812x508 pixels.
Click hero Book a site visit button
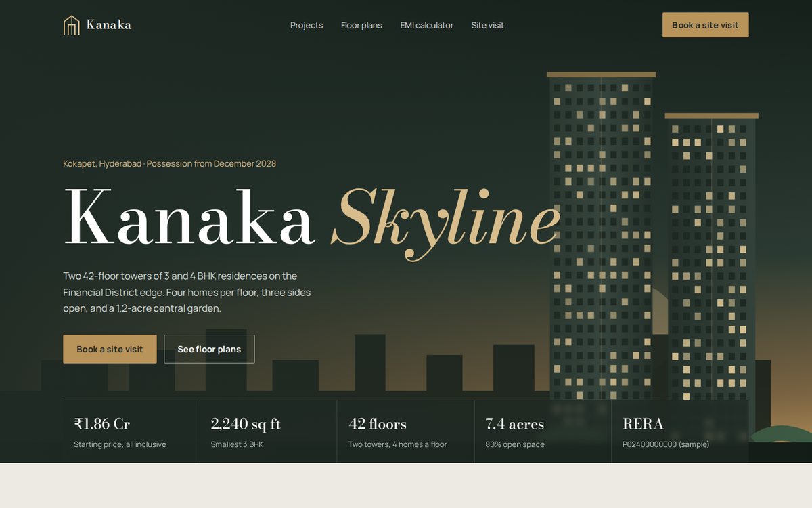[110, 349]
